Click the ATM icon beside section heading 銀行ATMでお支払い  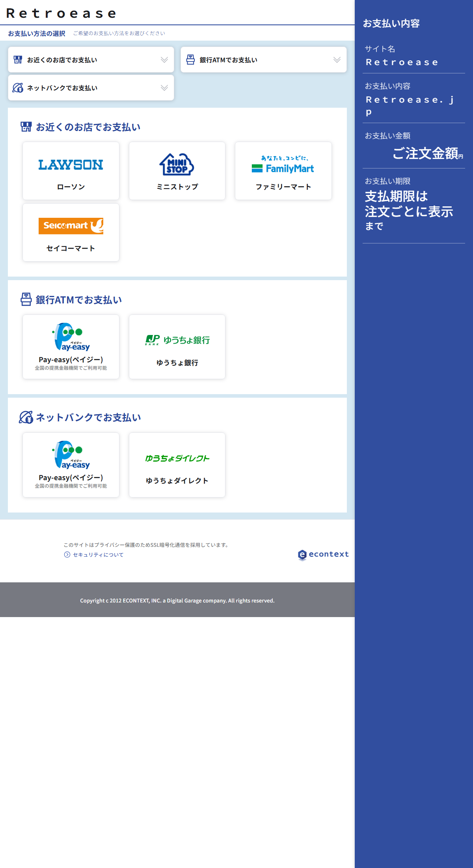(26, 299)
